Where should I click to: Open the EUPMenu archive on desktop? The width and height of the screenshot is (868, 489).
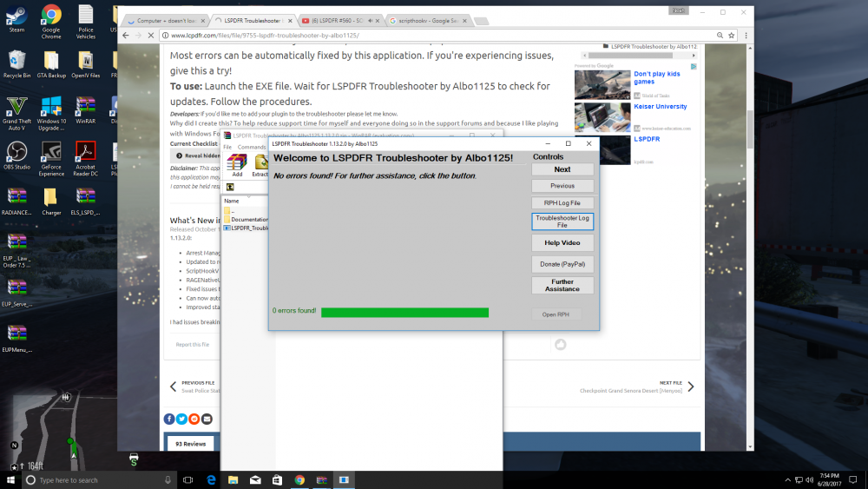[x=16, y=339]
